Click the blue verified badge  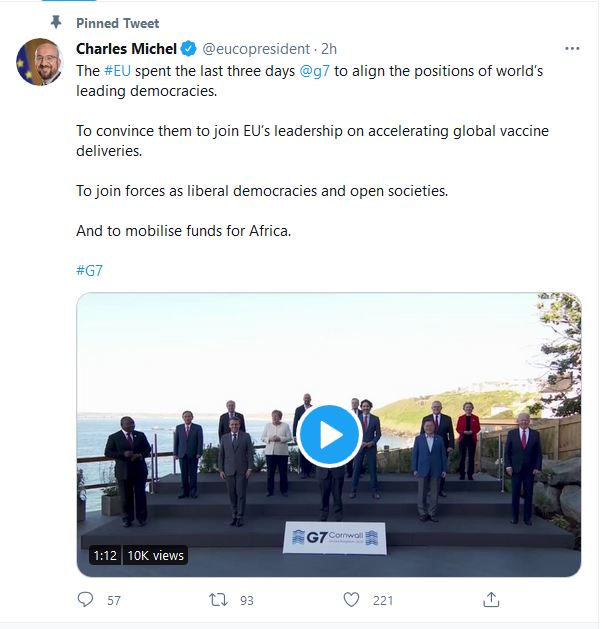pos(188,49)
